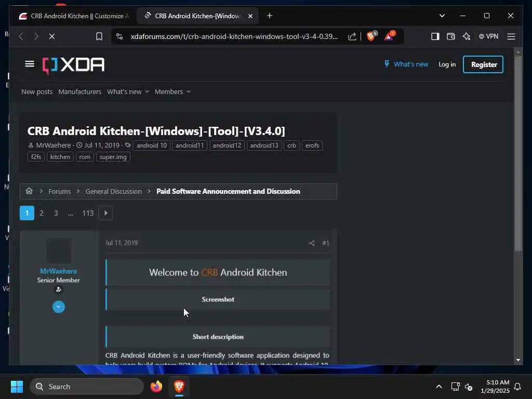The width and height of the screenshot is (532, 399).
Task: Expand the browser tab search dropdown
Action: [442, 16]
